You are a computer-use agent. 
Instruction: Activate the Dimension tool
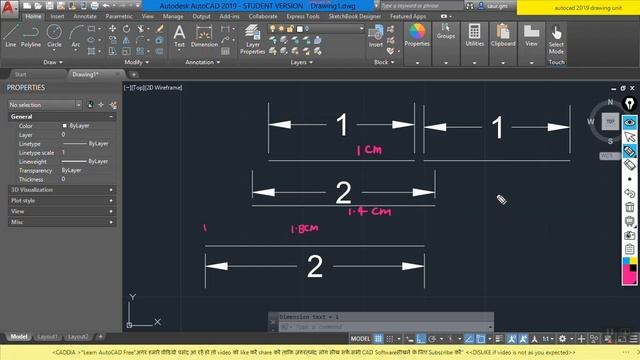204,36
